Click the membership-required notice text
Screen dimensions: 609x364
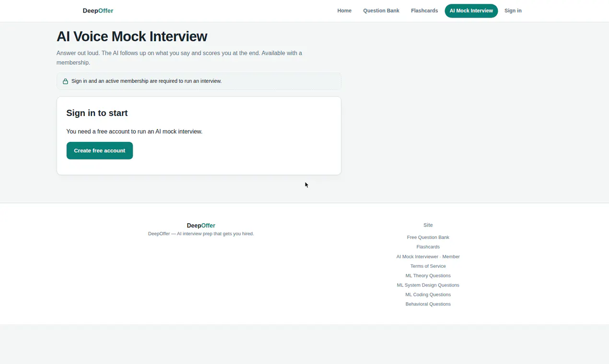point(146,81)
